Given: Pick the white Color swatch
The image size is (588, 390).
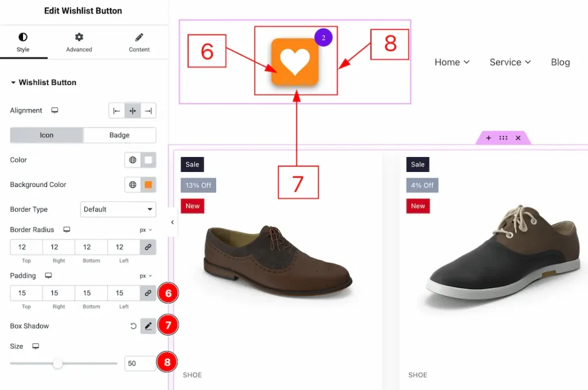Looking at the screenshot, I should 149,160.
